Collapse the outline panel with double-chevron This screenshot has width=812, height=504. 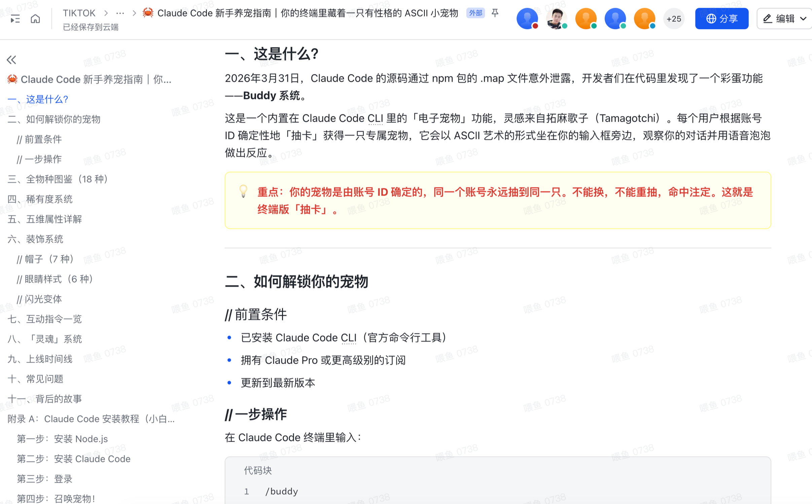(11, 60)
